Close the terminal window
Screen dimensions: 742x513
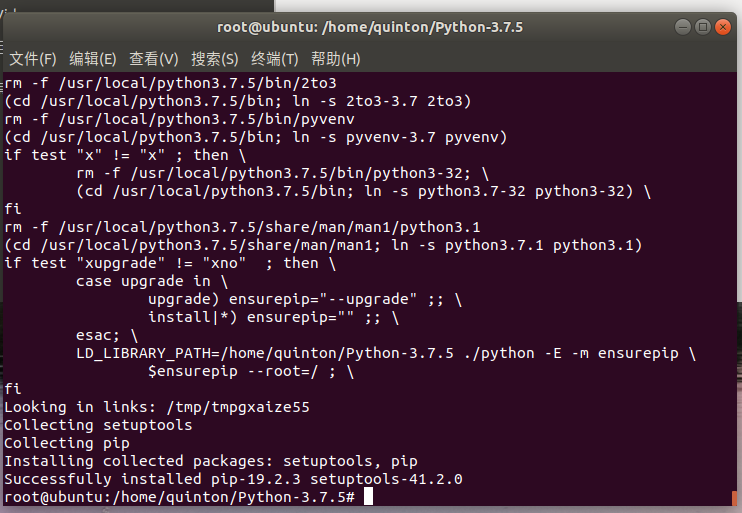(723, 27)
